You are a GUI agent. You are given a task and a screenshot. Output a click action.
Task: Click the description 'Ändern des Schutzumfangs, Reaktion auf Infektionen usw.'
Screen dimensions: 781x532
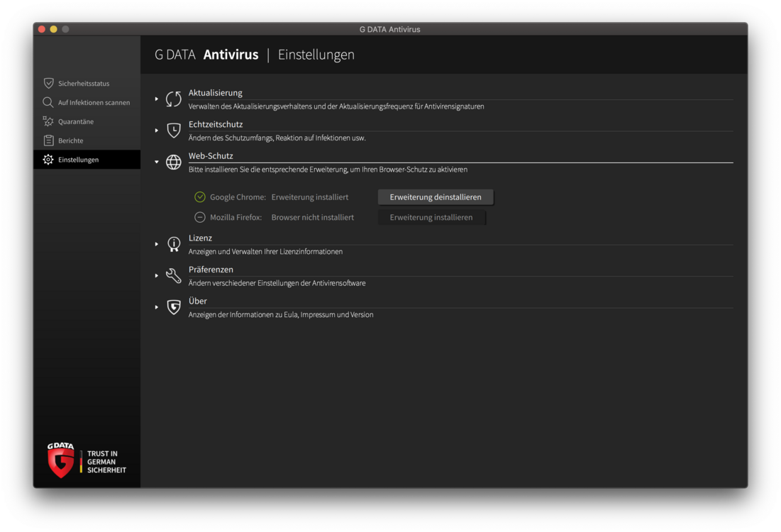coord(277,138)
